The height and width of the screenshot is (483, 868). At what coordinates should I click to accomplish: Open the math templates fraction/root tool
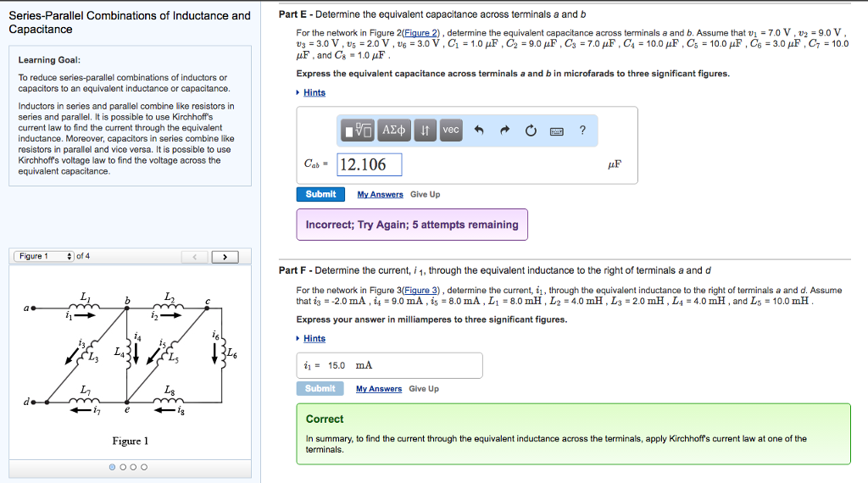pos(357,130)
